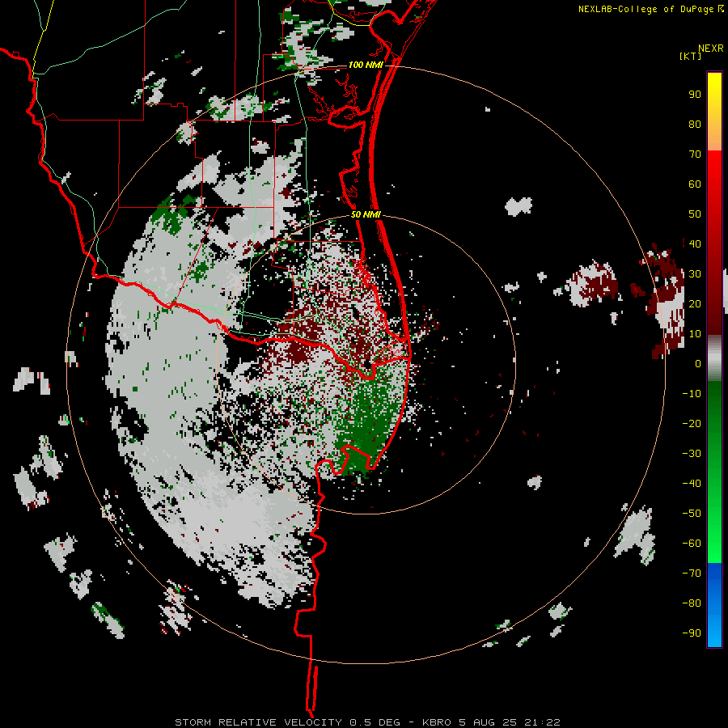Screen dimensions: 728x728
Task: Click the -70 value on the velocity scale
Action: tap(692, 574)
